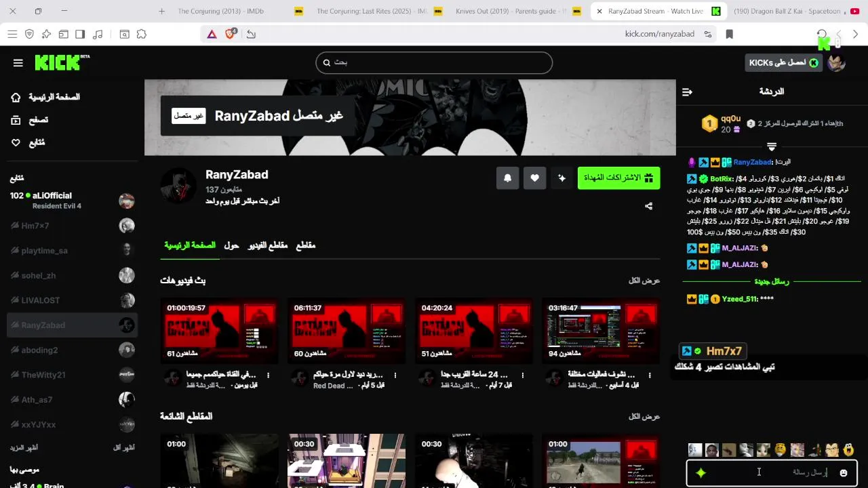This screenshot has height=488, width=868.
Task: Open a new browser tab
Action: point(161,11)
